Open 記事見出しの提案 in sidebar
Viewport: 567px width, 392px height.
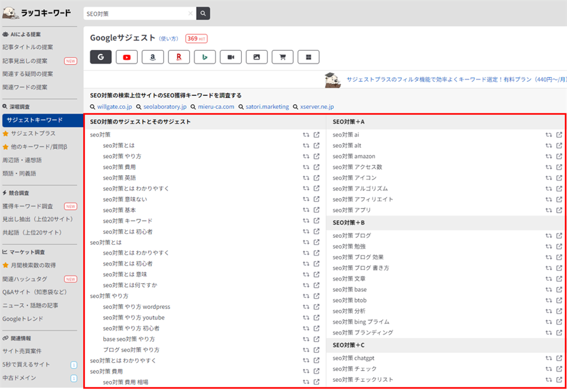(x=25, y=61)
